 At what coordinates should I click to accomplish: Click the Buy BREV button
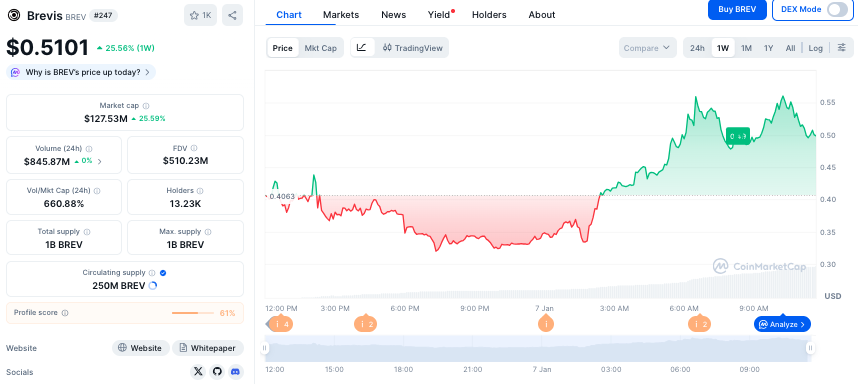click(x=737, y=9)
